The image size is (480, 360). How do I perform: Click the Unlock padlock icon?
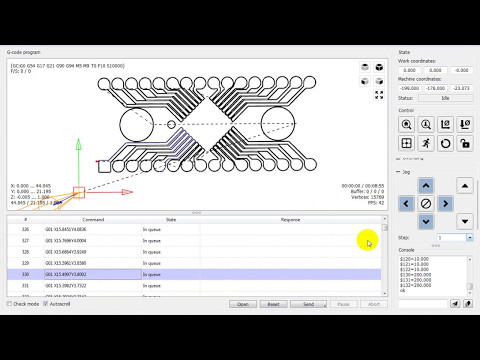click(x=465, y=144)
